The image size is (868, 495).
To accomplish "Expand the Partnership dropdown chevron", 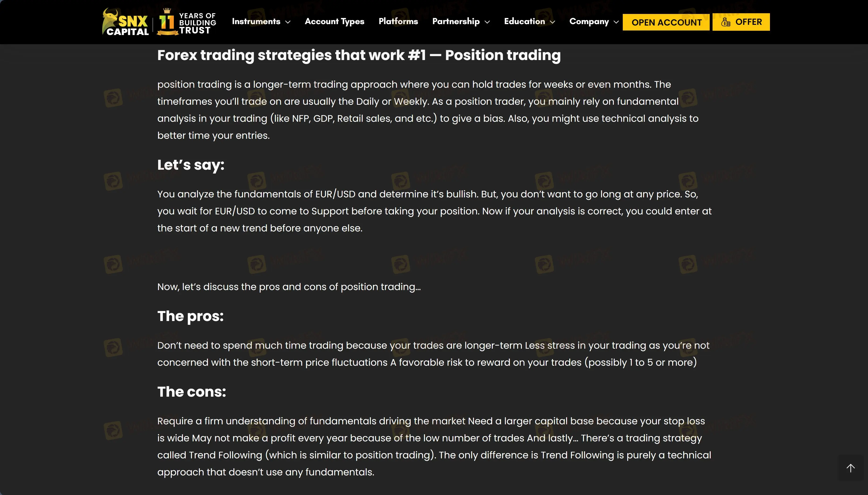I will point(487,22).
